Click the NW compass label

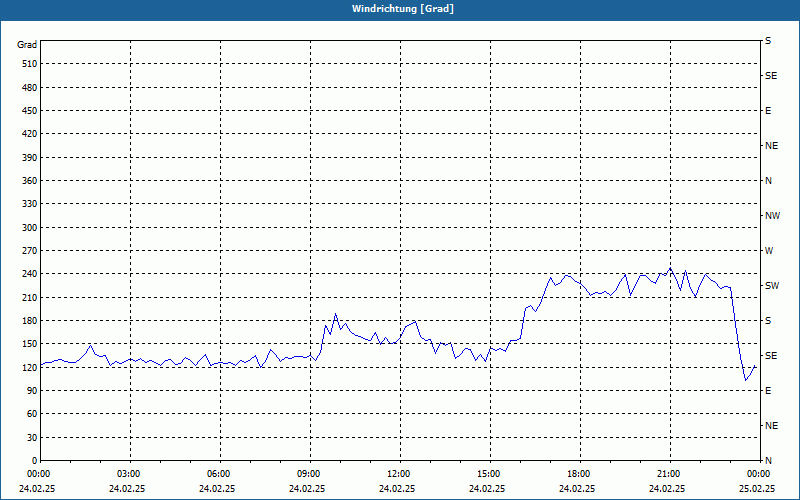tap(772, 216)
